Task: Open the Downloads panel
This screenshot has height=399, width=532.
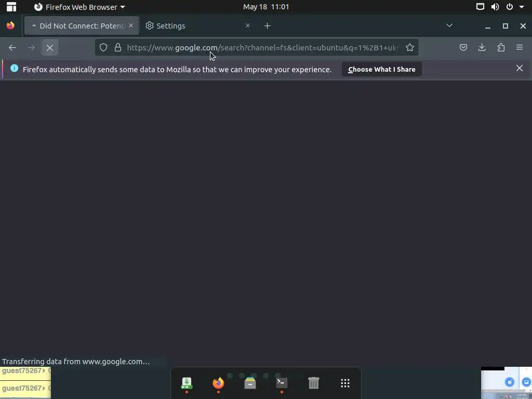Action: [482, 47]
